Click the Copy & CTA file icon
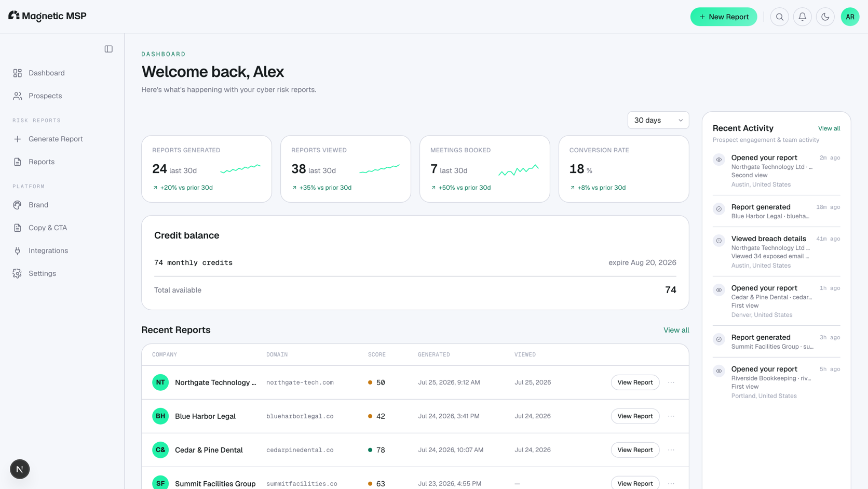The height and width of the screenshot is (489, 868). (x=18, y=228)
